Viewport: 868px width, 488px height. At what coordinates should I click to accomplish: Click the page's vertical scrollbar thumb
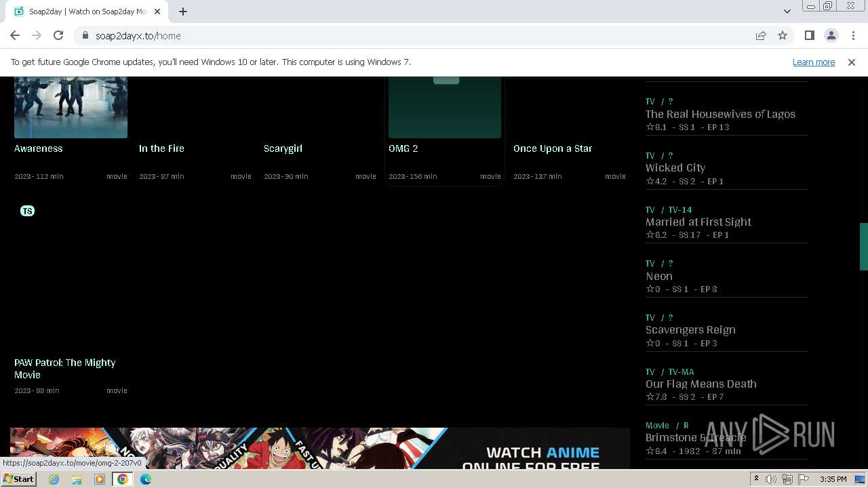[x=864, y=246]
